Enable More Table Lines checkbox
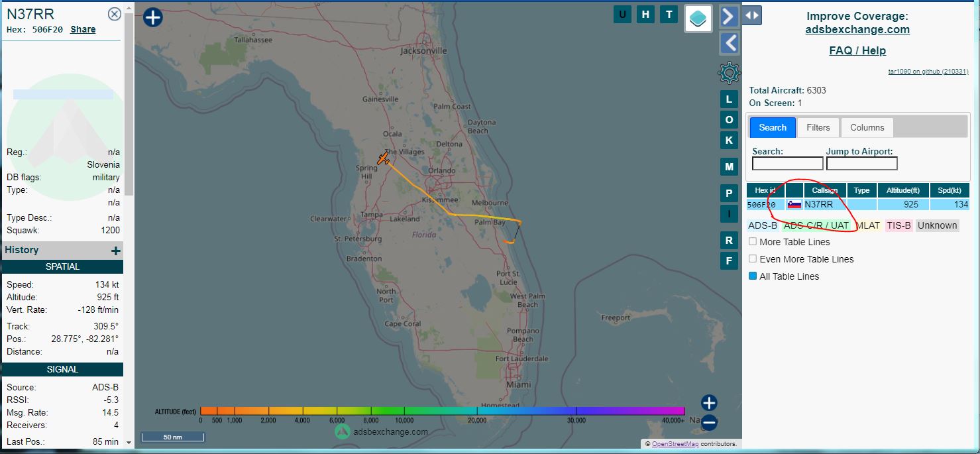Image resolution: width=980 pixels, height=454 pixels. click(753, 242)
